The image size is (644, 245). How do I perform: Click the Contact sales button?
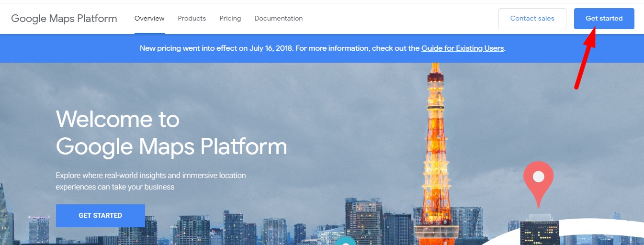pos(532,19)
